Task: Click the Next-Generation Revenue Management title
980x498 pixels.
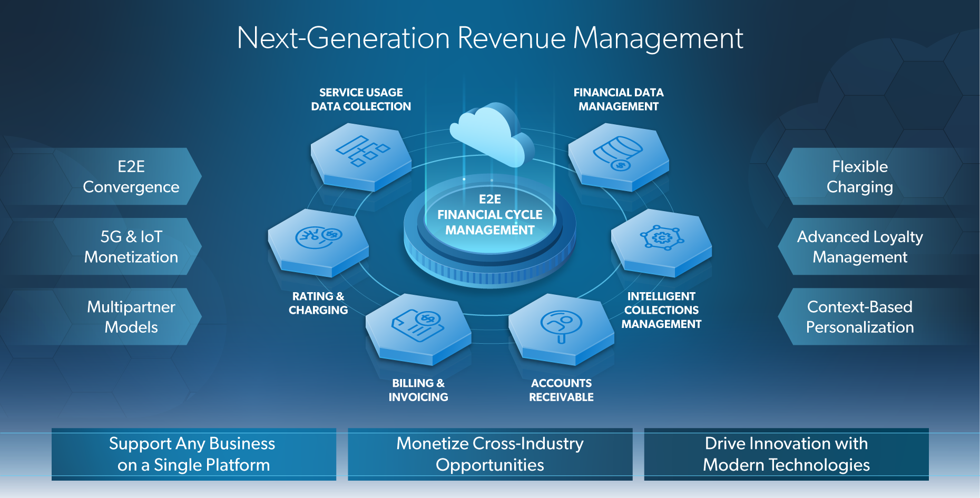Action: [490, 38]
